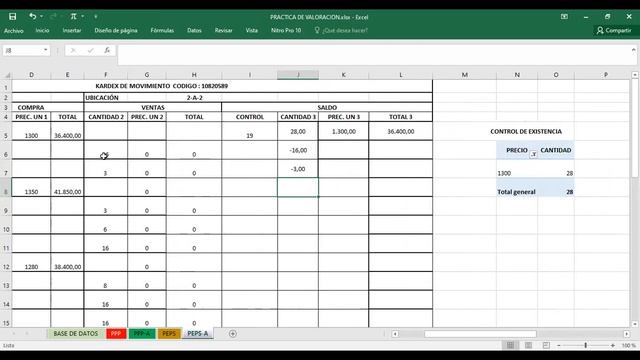Viewport: 640px width, 360px height.
Task: Open the PRECIO filter dropdown in pivot table
Action: [x=533, y=154]
